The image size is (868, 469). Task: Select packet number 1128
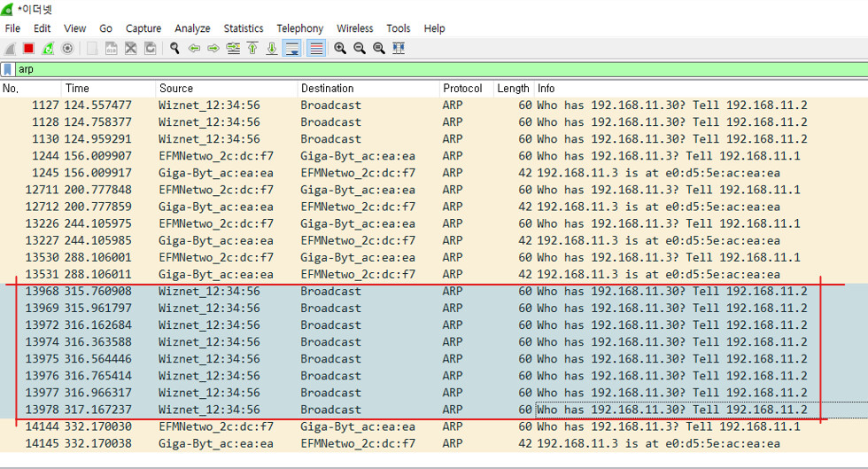coord(434,122)
